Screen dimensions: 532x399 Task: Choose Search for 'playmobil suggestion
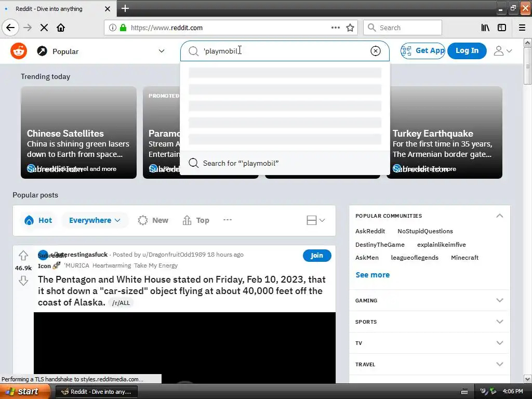(x=285, y=163)
